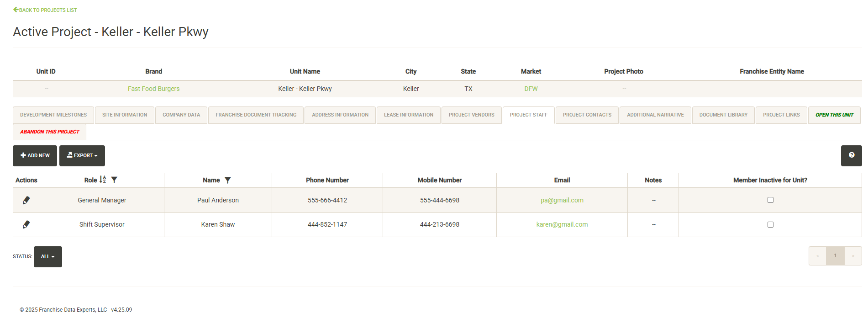
Task: Click the edit pencil for Paul Anderson
Action: (26, 200)
